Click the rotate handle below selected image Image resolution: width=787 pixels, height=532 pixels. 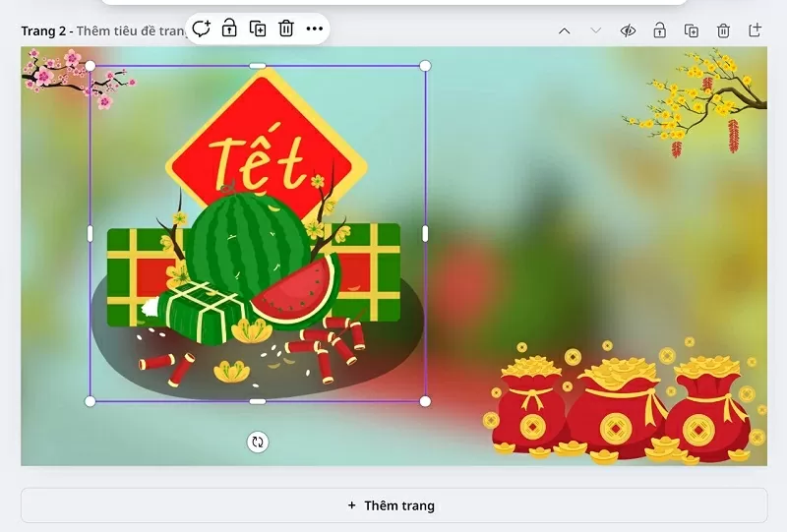tap(258, 443)
